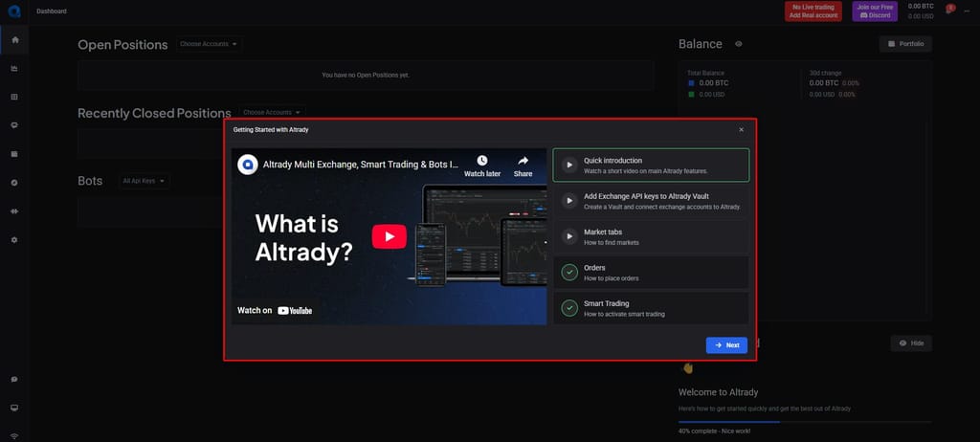
Task: Open the table list icon in the sidebar
Action: coord(14,154)
